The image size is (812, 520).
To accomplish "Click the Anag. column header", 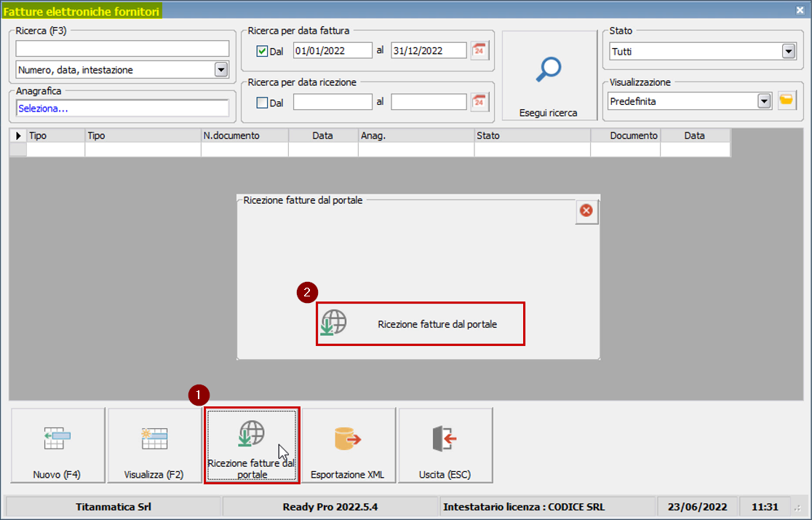I will [416, 135].
